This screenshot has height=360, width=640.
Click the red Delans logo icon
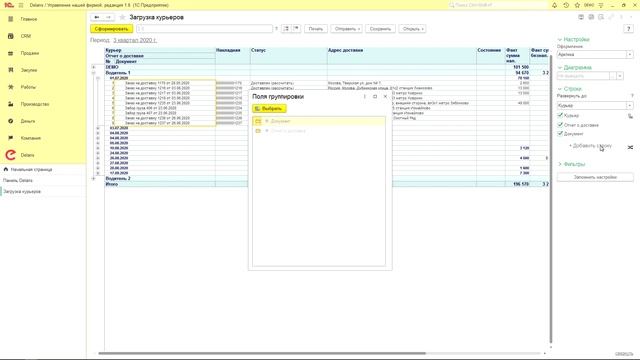coord(11,155)
